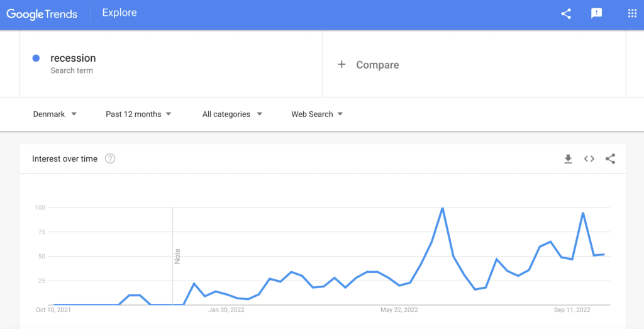Screen dimensions: 644x329
Task: Download the interest over time CSV
Action: (x=568, y=159)
